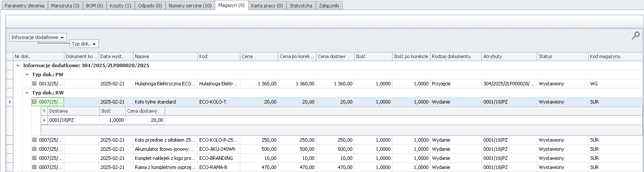This screenshot has width=644, height=172.
Task: Click row indicator arrow for Koło tylne row
Action: point(10,102)
